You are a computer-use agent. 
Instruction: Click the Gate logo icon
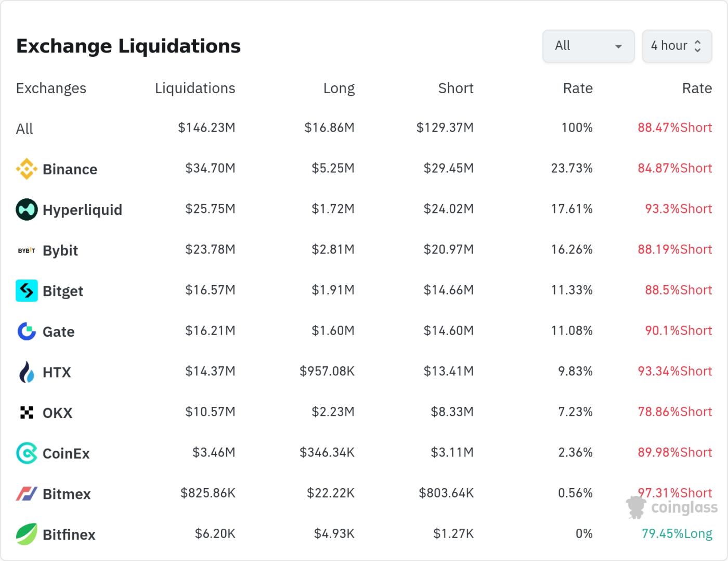coord(27,331)
